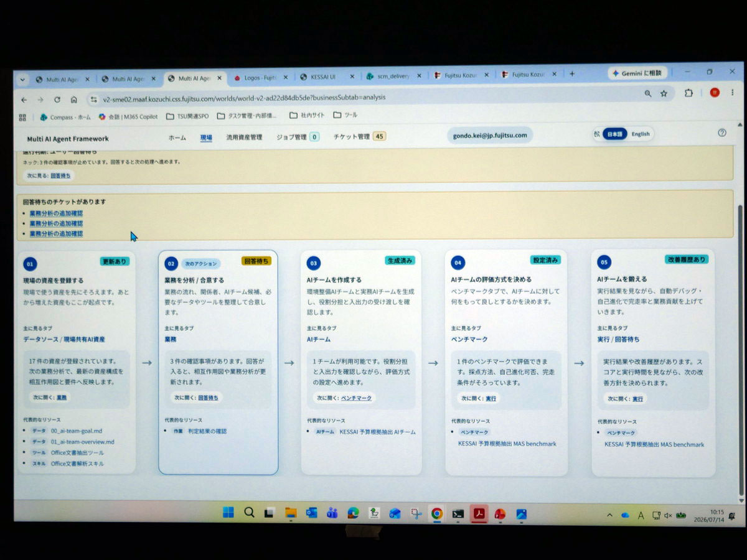Click the zoom magnifier icon in address bar
This screenshot has height=560, width=747.
pyautogui.click(x=647, y=93)
